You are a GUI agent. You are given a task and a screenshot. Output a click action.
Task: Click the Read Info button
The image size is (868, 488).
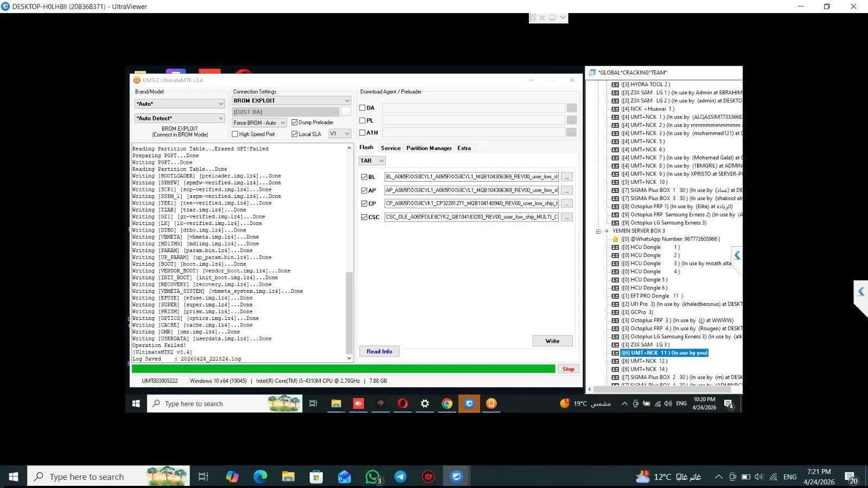[x=379, y=351]
